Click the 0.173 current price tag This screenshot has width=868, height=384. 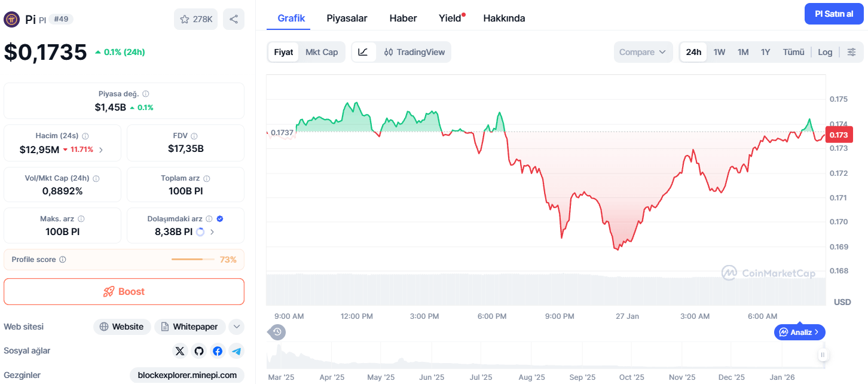pyautogui.click(x=838, y=135)
